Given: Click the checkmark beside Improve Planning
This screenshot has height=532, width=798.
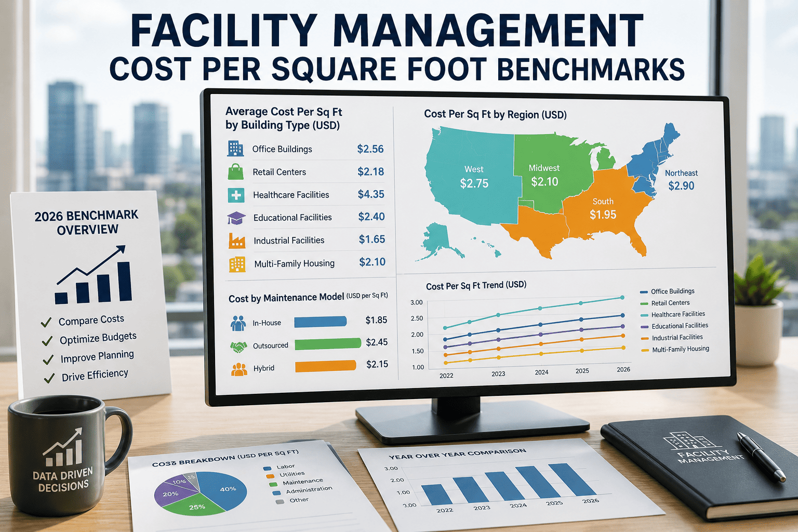Looking at the screenshot, I should click(x=48, y=360).
